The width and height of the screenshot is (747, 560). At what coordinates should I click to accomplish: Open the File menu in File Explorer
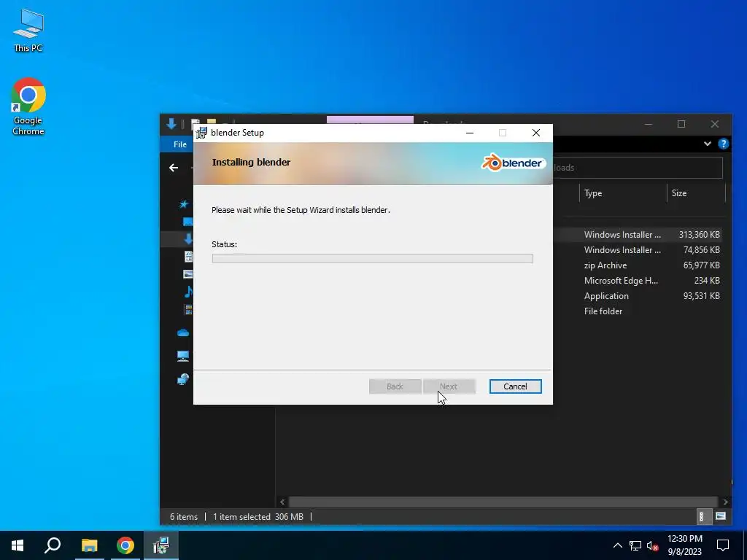click(x=180, y=144)
